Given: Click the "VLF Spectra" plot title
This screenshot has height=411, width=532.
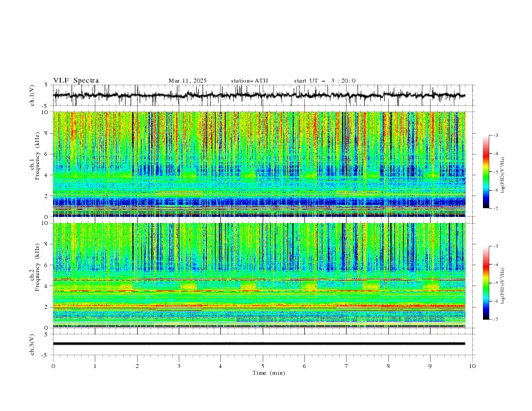Looking at the screenshot, I should [x=76, y=81].
